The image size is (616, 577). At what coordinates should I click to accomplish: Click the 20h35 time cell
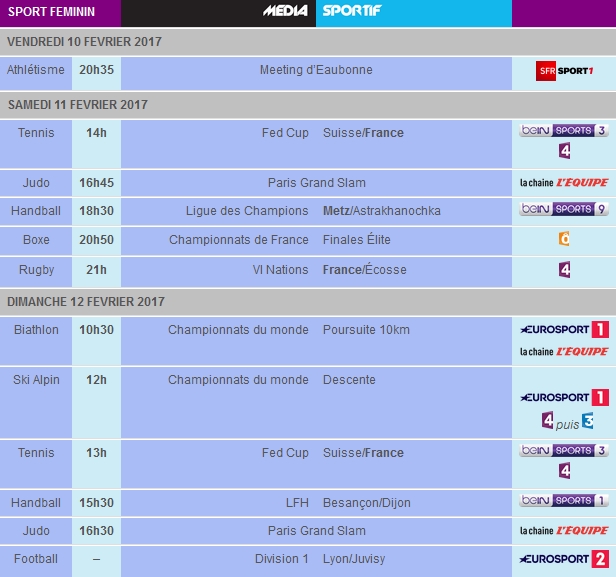click(x=96, y=73)
